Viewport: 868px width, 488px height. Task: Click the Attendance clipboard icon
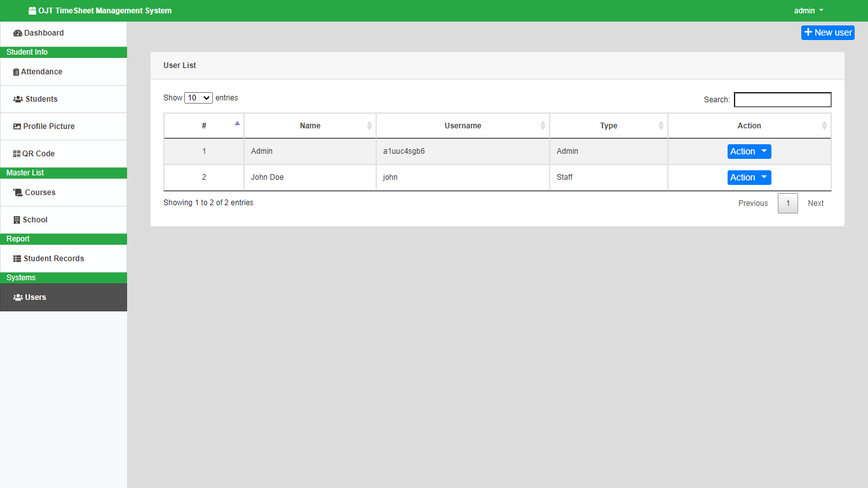(x=16, y=72)
